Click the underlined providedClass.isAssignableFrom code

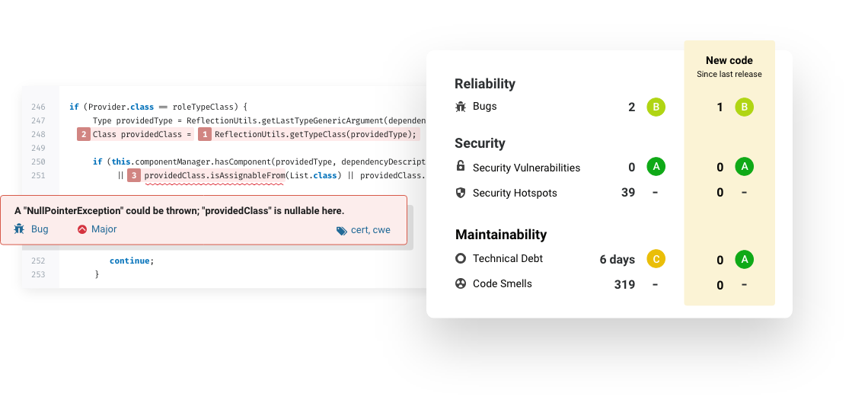point(214,176)
